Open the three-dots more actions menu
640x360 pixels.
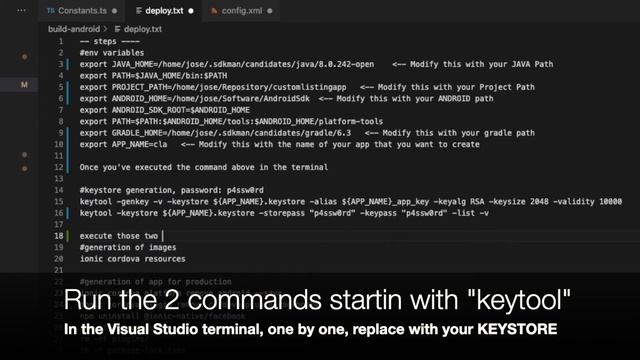[21, 10]
